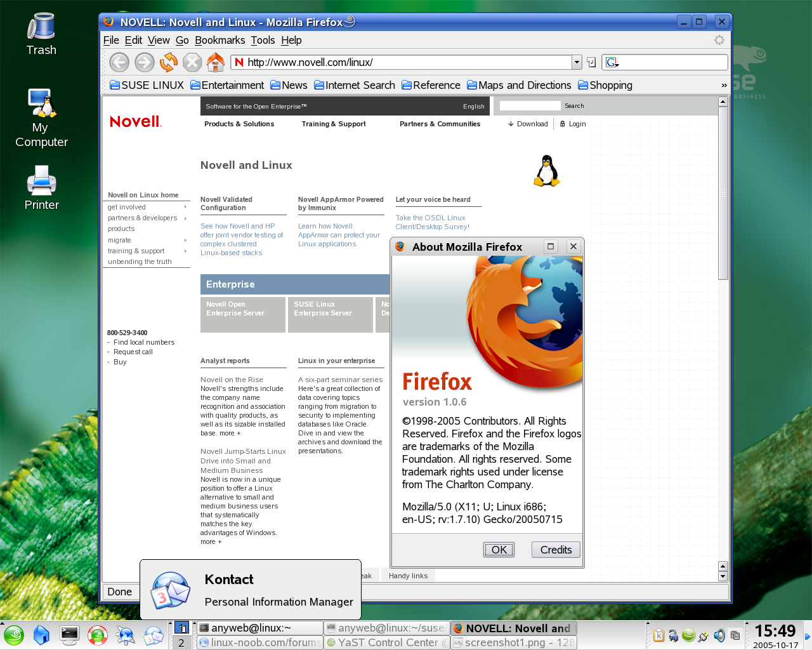Click the Tux penguin image on page
Screen dimensions: 812x650
[547, 171]
